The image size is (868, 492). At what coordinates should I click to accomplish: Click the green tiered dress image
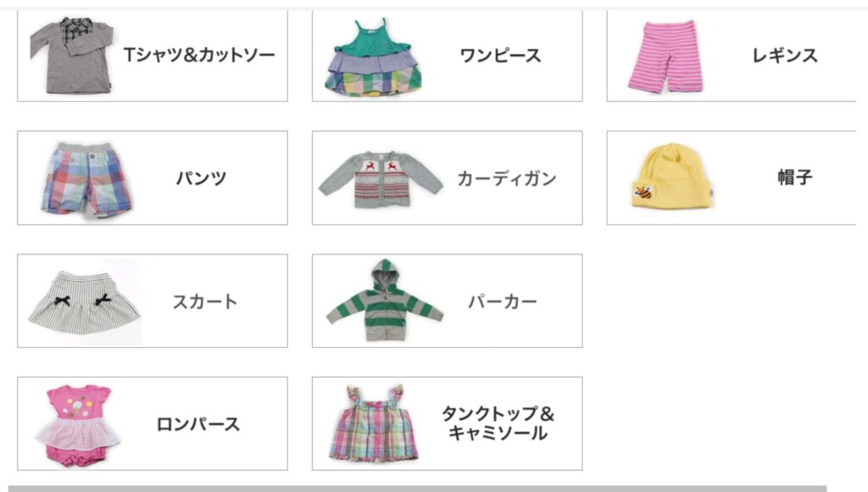coord(373,57)
